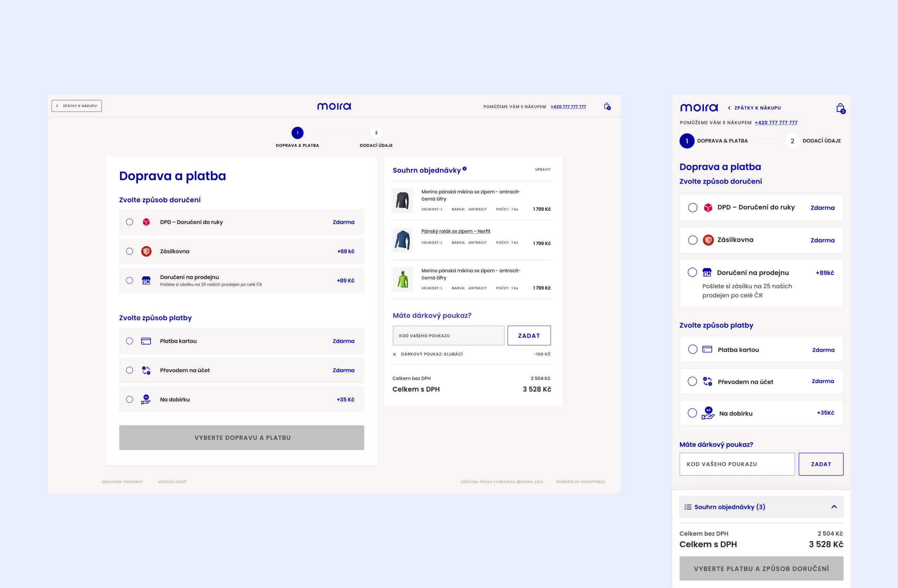This screenshot has width=898, height=588.
Task: Click the red DPD package icon
Action: pos(146,222)
